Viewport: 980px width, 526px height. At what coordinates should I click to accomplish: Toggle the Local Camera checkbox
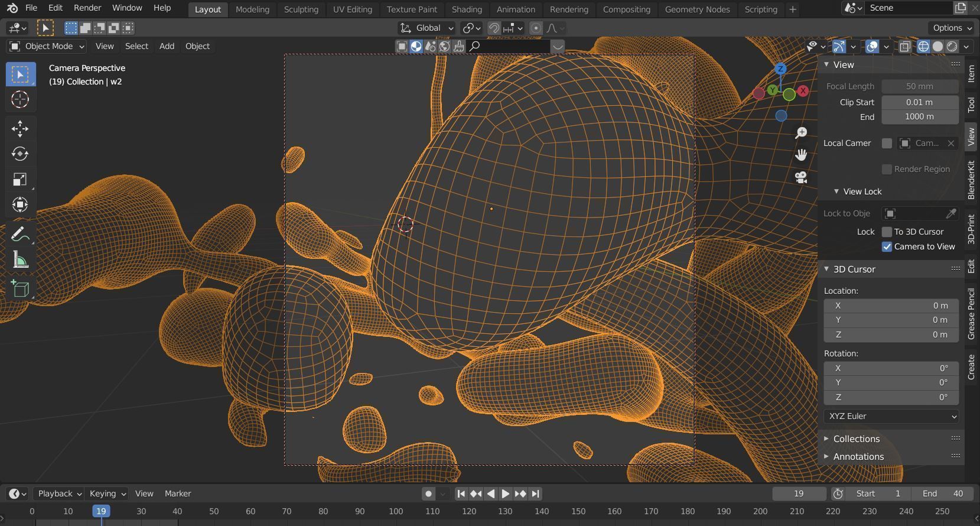pyautogui.click(x=887, y=143)
